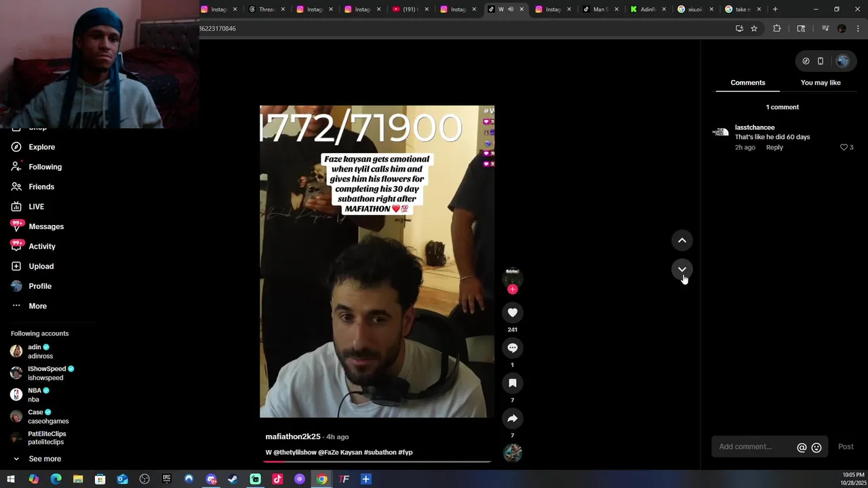Launch OBS Studio from the taskbar

tap(144, 479)
